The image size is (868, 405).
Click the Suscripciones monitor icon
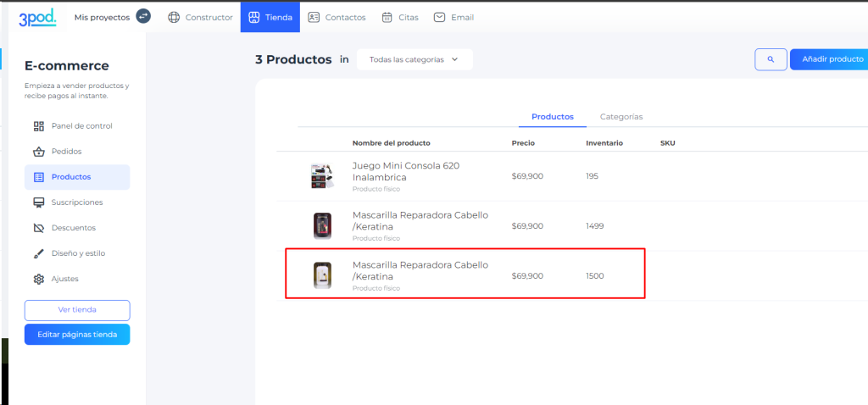[x=39, y=202]
